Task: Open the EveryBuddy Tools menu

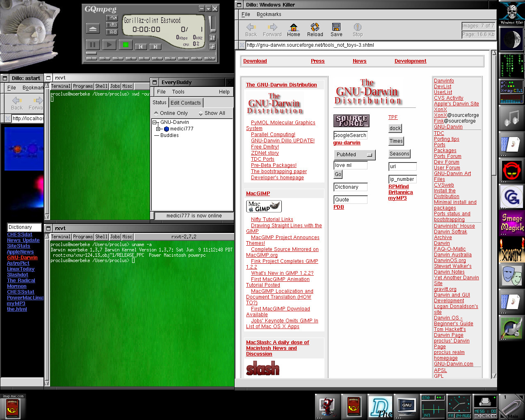Action: point(178,92)
